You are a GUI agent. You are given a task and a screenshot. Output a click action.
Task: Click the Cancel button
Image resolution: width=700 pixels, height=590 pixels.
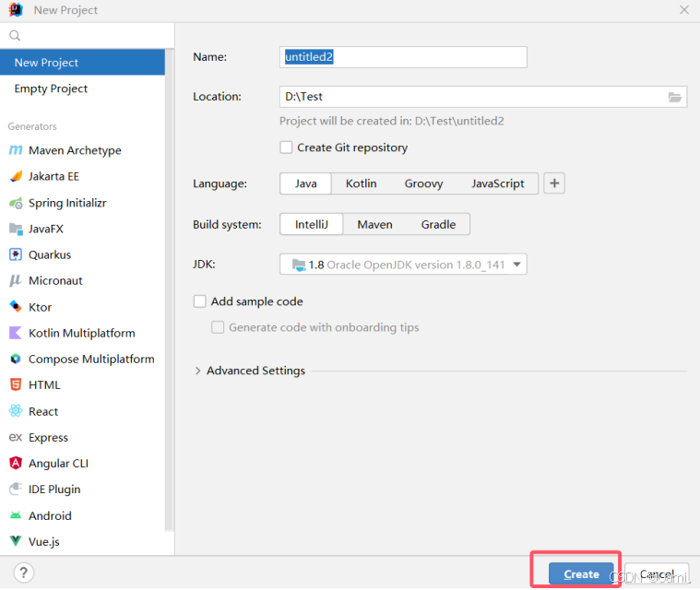[657, 574]
